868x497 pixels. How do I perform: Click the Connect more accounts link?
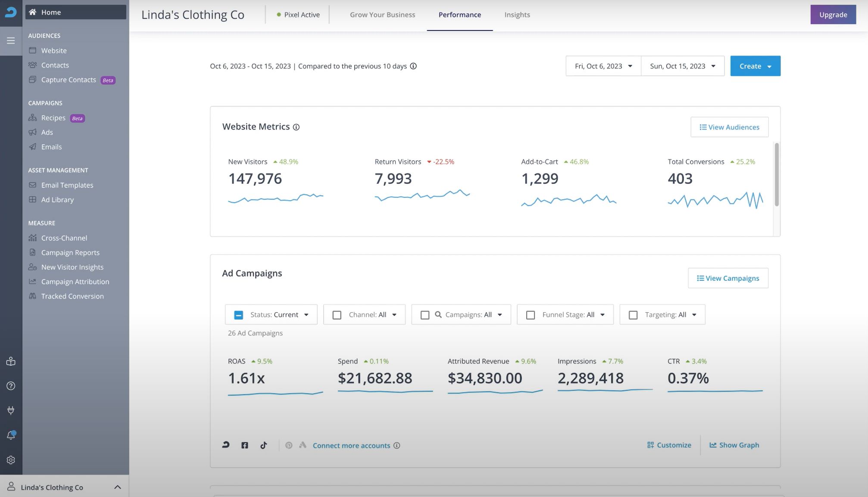[351, 445]
